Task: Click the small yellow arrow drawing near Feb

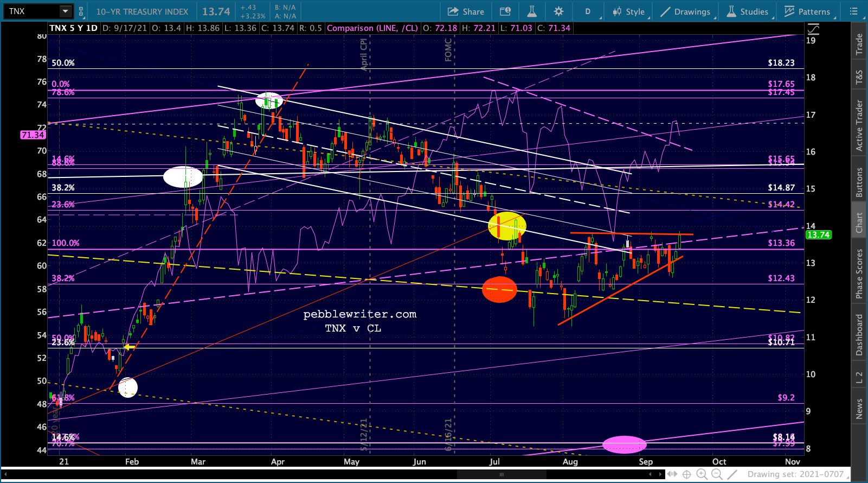Action: tap(130, 347)
